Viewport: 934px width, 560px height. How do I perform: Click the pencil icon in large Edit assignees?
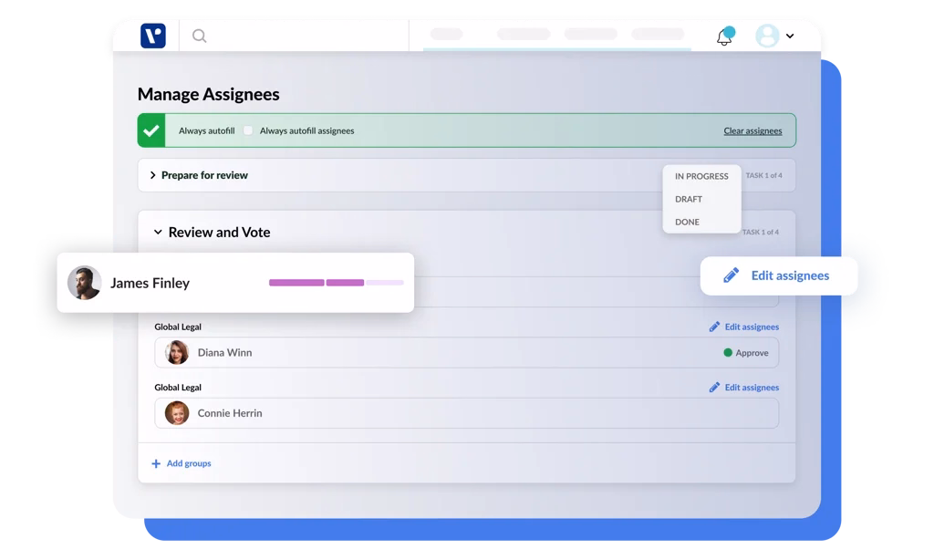pos(731,275)
